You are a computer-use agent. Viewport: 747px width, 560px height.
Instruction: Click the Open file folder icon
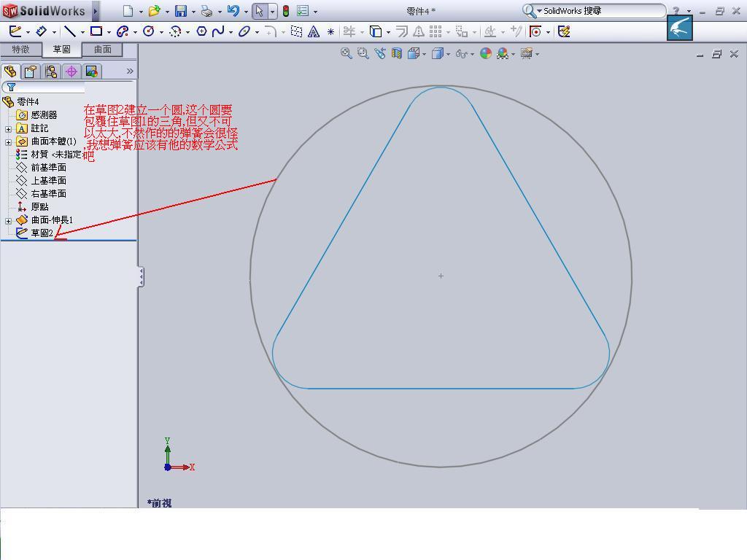[154, 11]
